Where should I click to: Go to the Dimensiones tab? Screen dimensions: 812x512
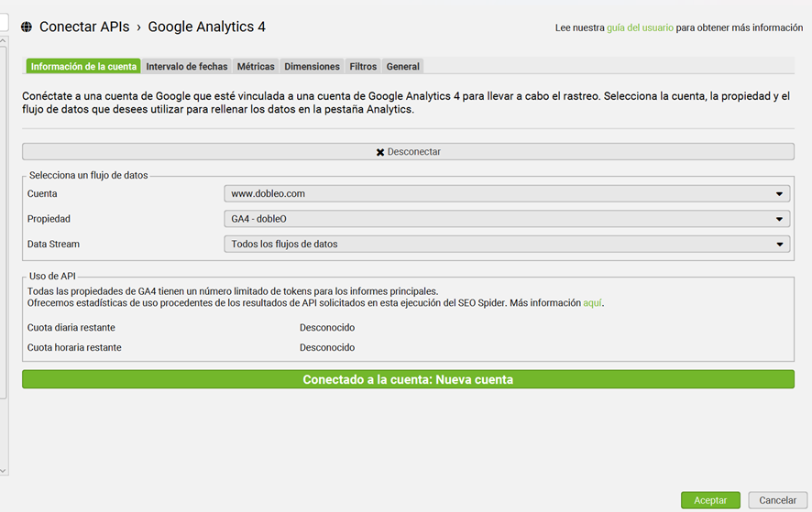[312, 67]
